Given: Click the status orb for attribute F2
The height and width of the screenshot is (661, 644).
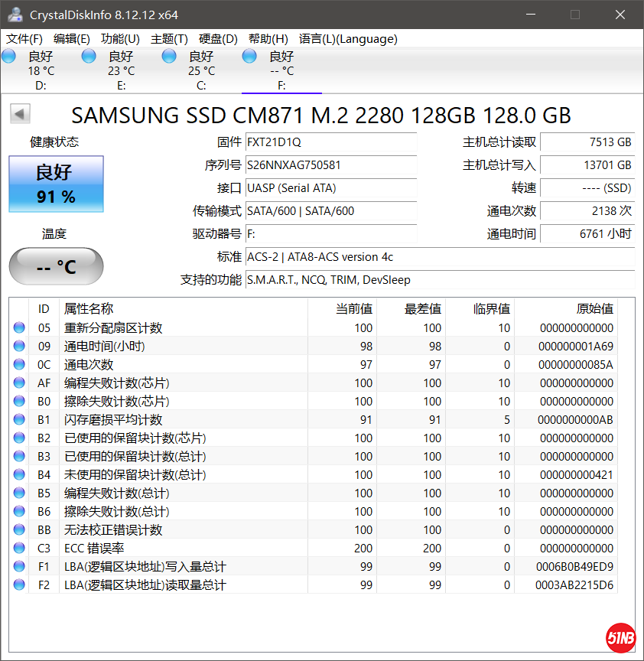Looking at the screenshot, I should pyautogui.click(x=19, y=585).
